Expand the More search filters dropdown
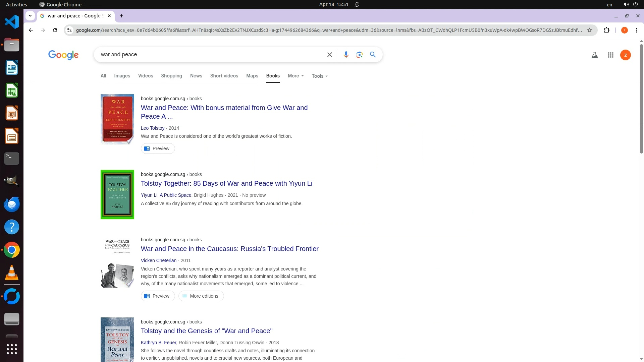Image resolution: width=644 pixels, height=362 pixels. pyautogui.click(x=296, y=76)
